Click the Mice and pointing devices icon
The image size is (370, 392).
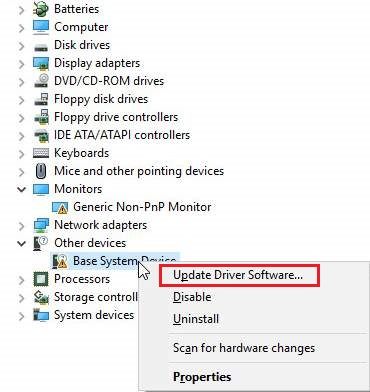pos(41,171)
